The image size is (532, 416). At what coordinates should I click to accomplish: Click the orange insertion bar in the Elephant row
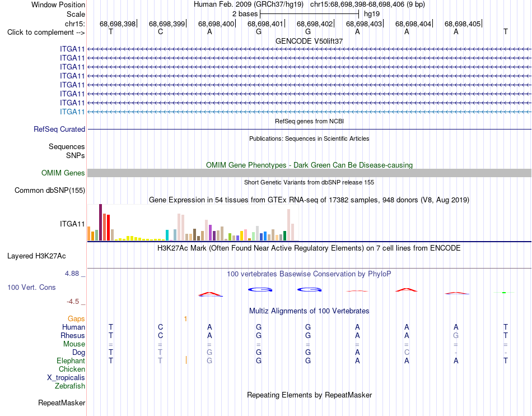(x=186, y=360)
